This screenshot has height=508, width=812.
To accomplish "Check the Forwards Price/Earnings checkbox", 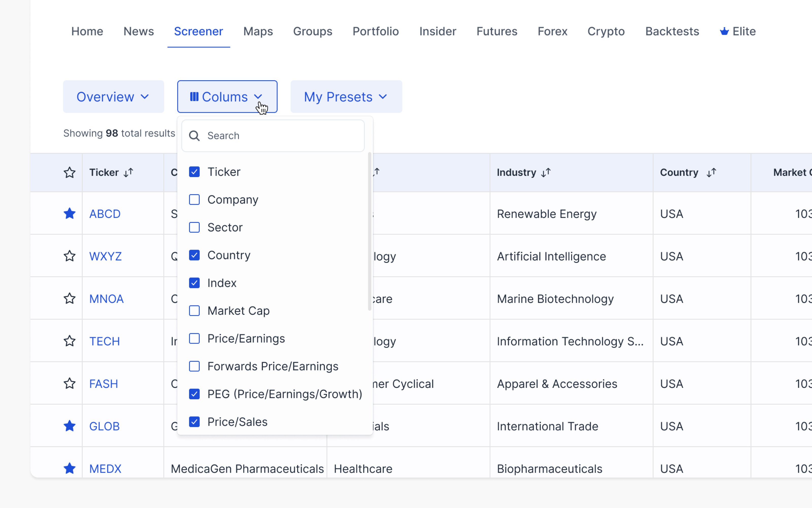I will pyautogui.click(x=194, y=366).
